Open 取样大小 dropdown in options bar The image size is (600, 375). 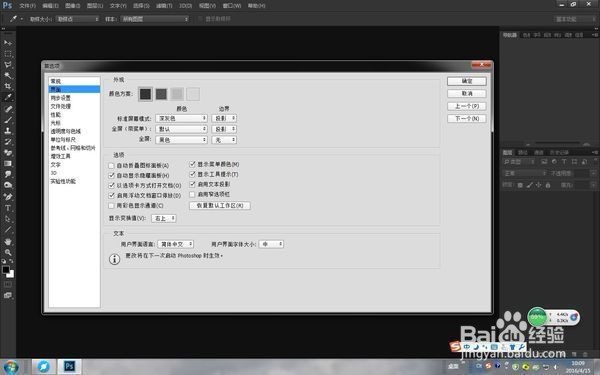pyautogui.click(x=77, y=19)
